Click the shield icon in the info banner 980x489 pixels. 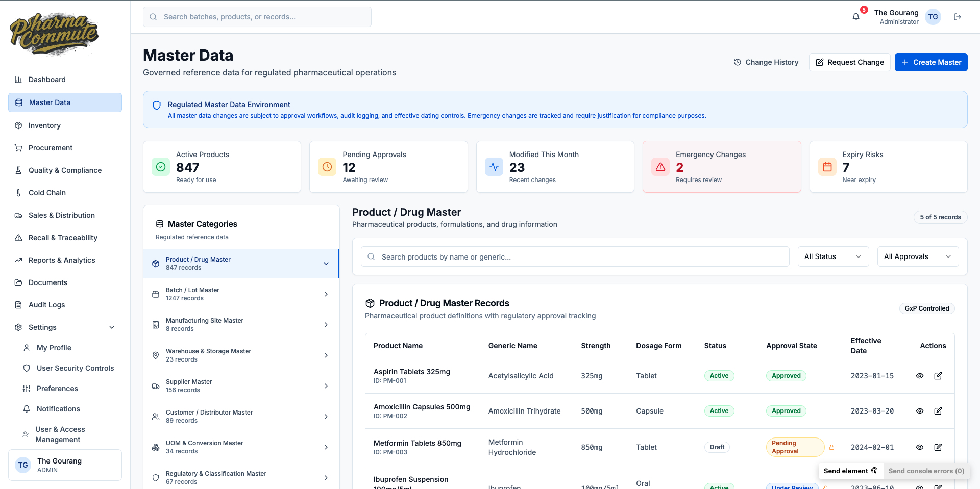pos(157,106)
